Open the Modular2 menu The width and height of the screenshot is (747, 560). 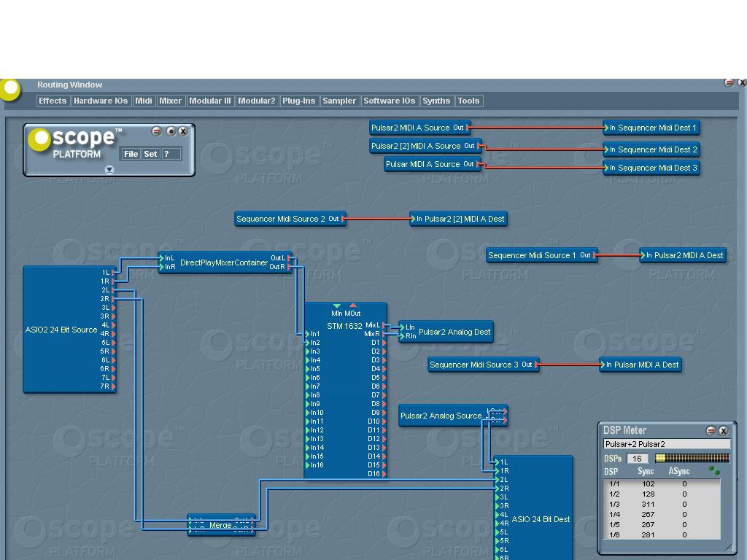point(256,101)
